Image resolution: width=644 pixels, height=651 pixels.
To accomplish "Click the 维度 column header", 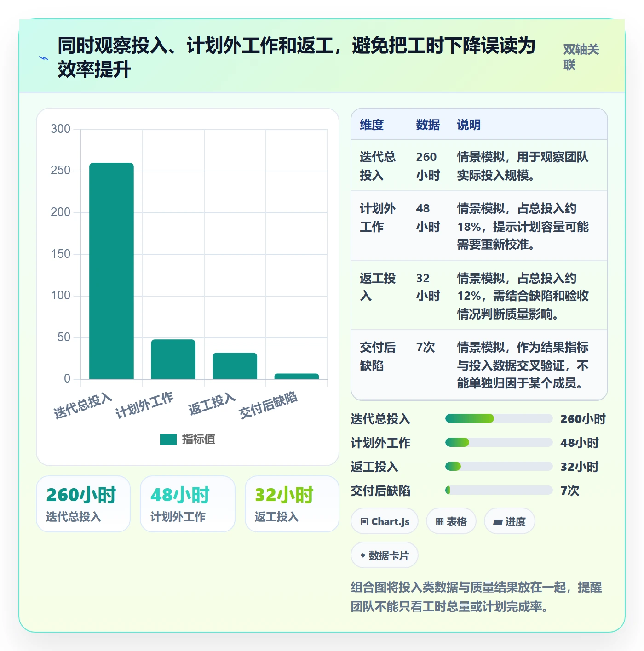I will click(x=372, y=125).
